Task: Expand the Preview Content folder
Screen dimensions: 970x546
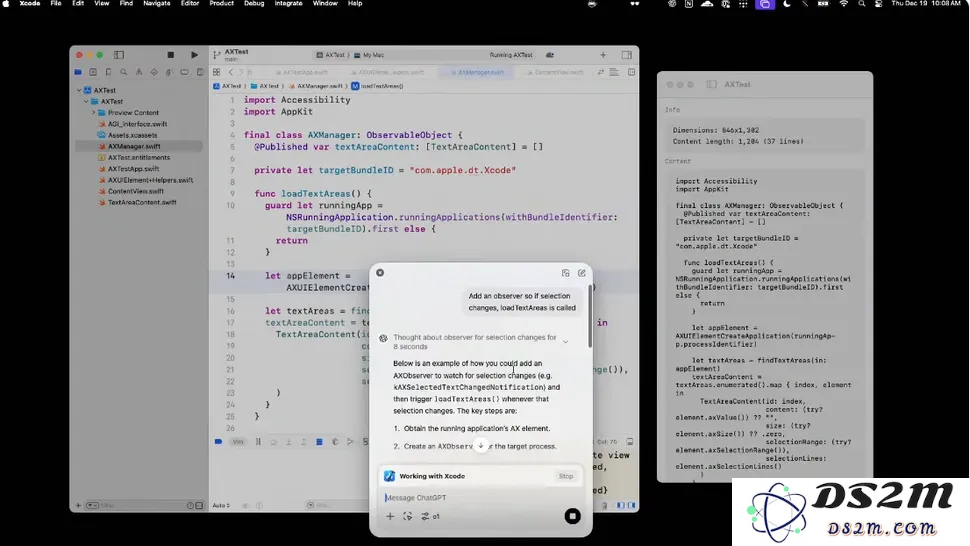Action: 94,113
